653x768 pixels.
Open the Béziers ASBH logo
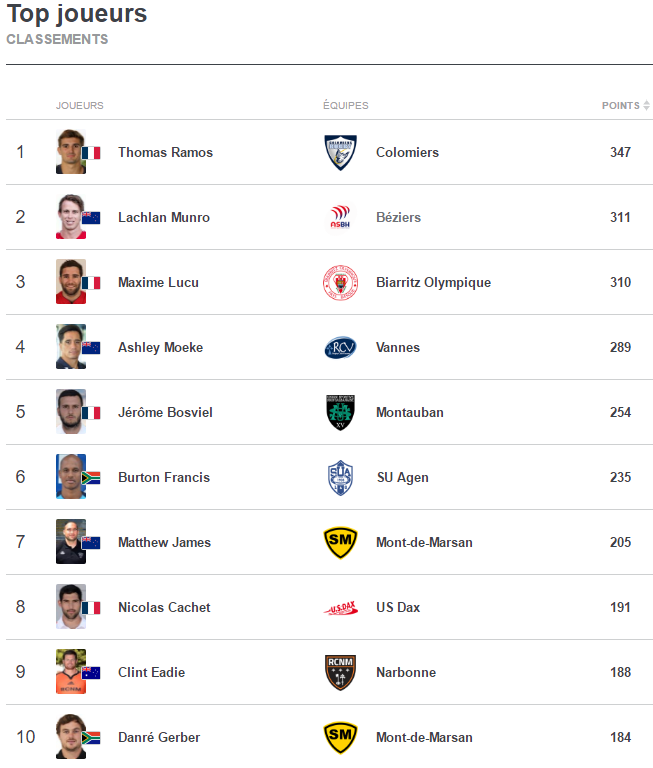(x=340, y=217)
